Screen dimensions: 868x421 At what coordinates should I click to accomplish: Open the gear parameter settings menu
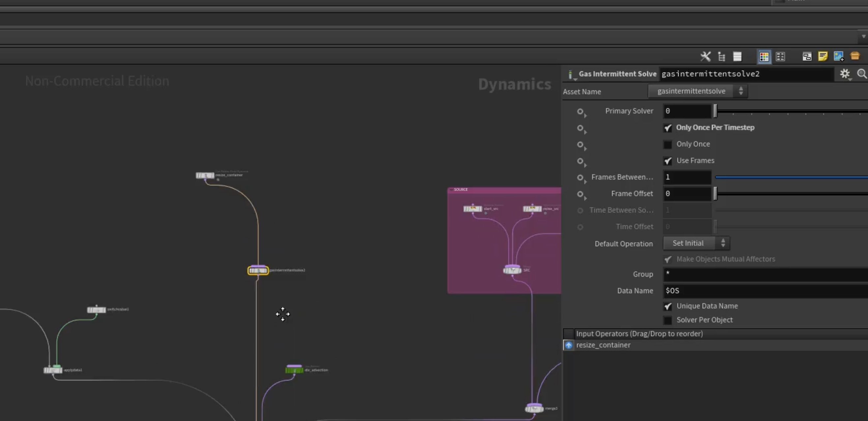[x=845, y=74]
